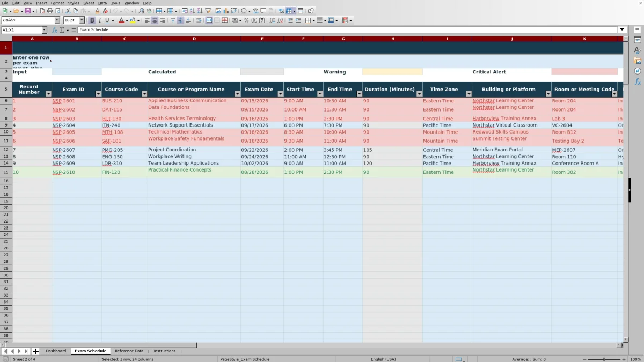This screenshot has height=362, width=644.
Task: Click column D header
Action: coord(194,39)
